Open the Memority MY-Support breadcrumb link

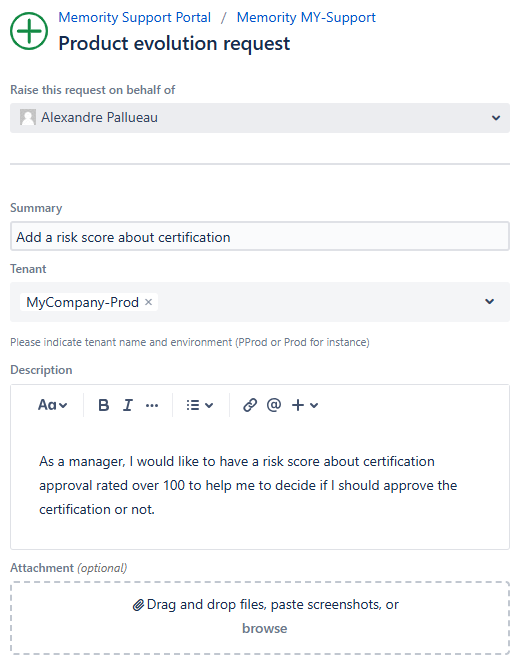(x=306, y=17)
